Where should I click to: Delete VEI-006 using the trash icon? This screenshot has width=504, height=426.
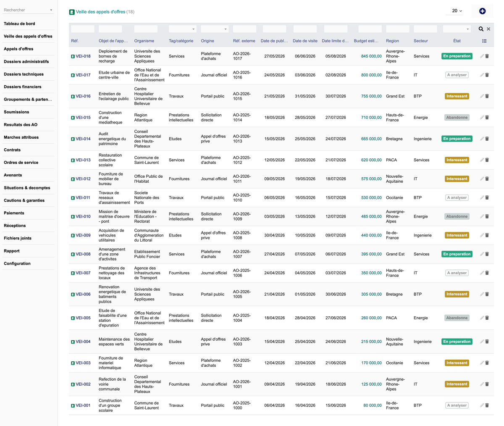tap(487, 294)
